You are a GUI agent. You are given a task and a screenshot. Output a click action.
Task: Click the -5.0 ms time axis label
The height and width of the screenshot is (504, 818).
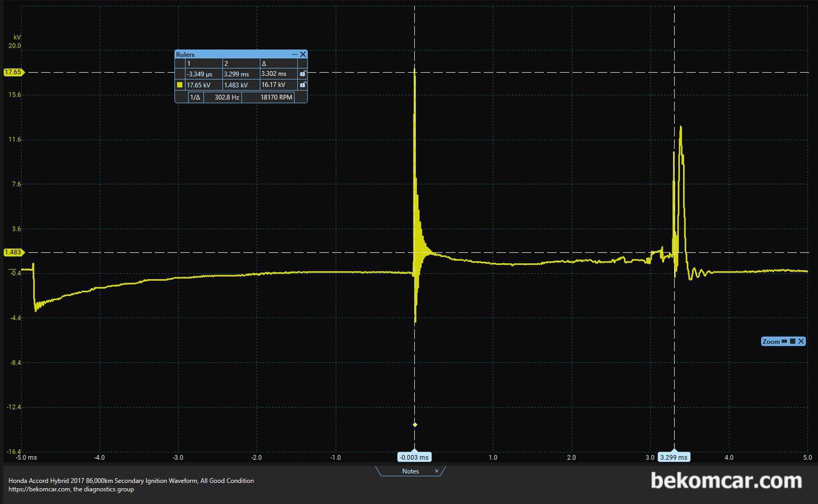coord(27,457)
